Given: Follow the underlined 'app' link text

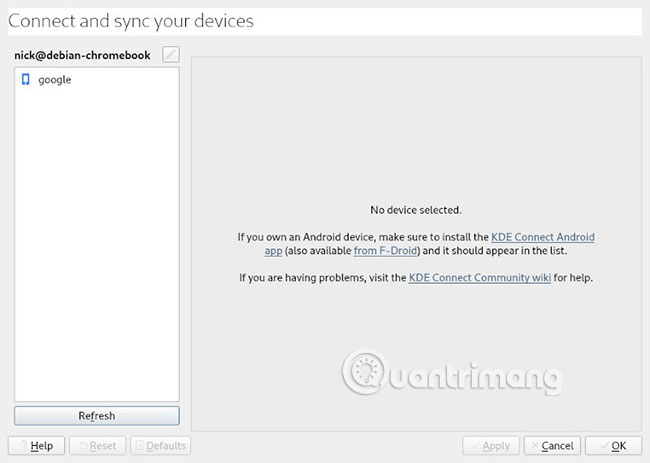Looking at the screenshot, I should coord(273,251).
